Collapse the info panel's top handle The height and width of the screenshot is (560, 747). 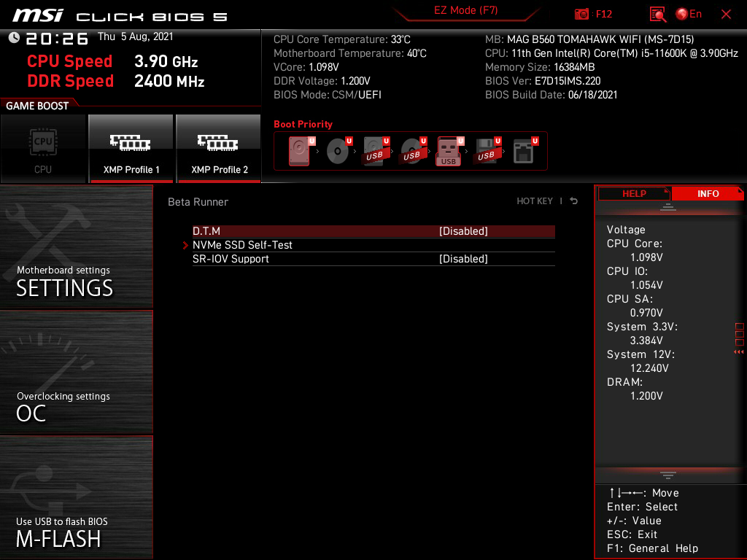(x=668, y=207)
